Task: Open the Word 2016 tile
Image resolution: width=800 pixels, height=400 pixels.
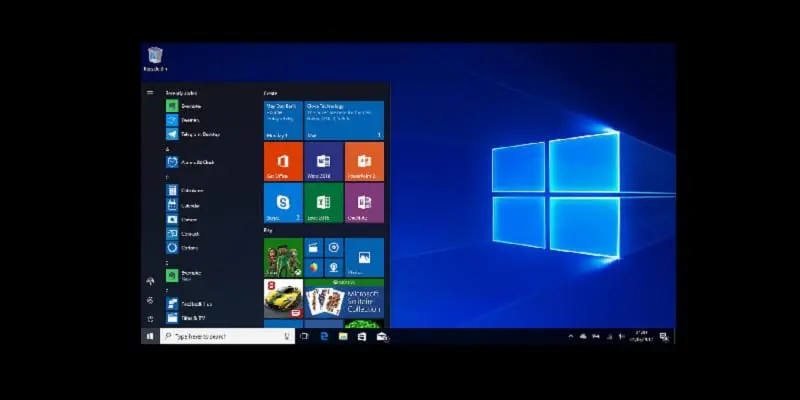Action: click(323, 161)
